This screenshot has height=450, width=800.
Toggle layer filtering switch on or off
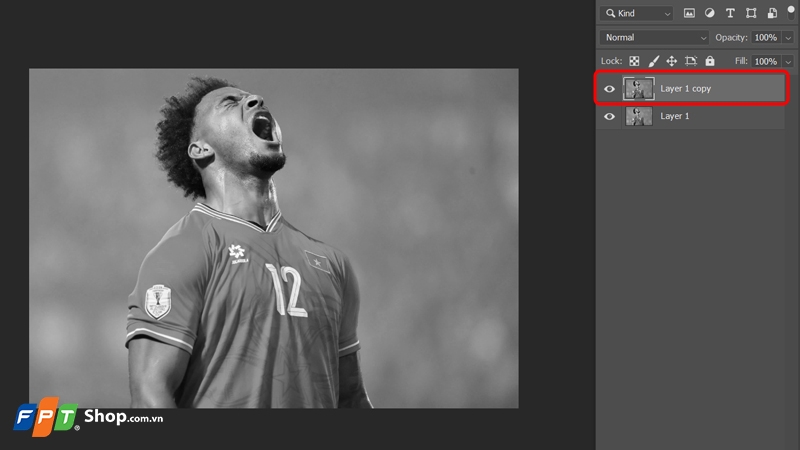pos(791,13)
